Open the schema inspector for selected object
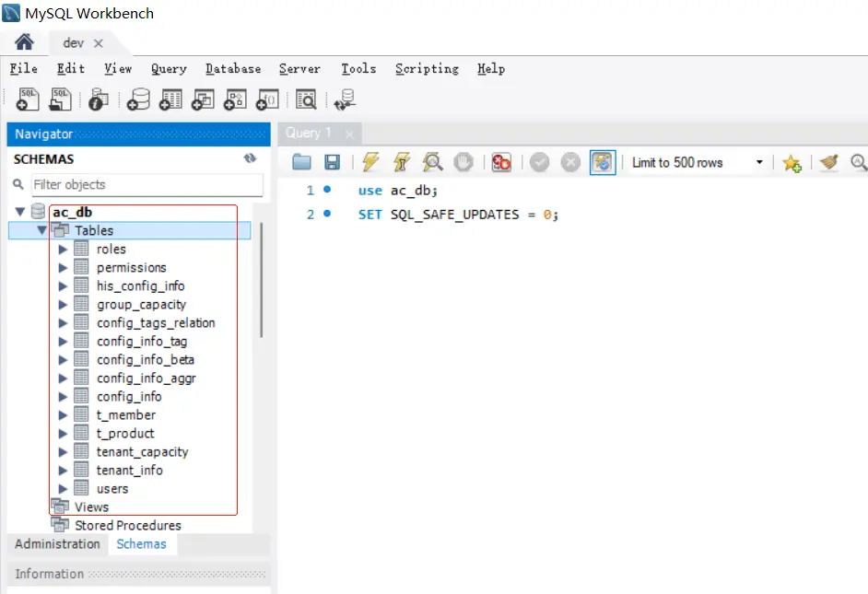 point(99,99)
